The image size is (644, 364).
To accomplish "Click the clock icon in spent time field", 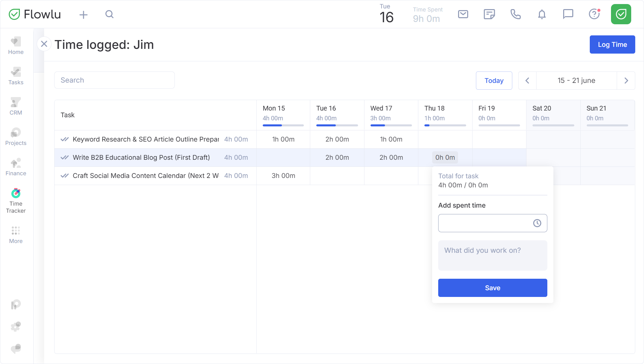I will point(537,223).
